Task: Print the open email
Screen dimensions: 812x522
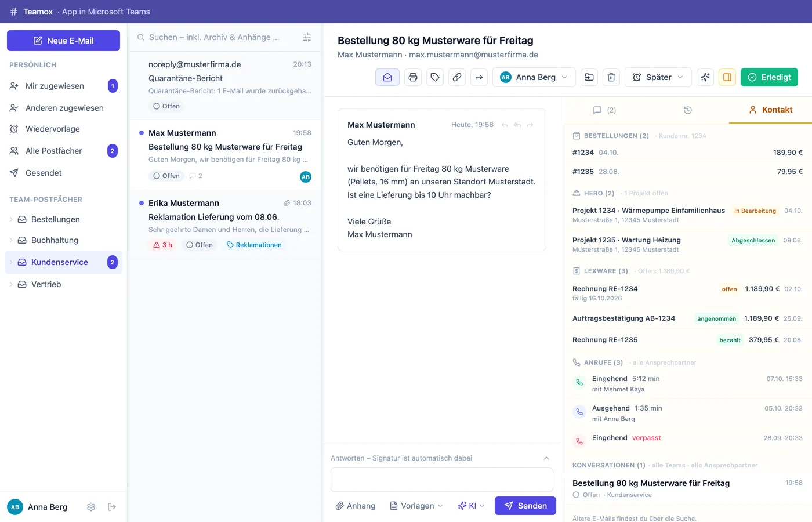Action: point(413,77)
